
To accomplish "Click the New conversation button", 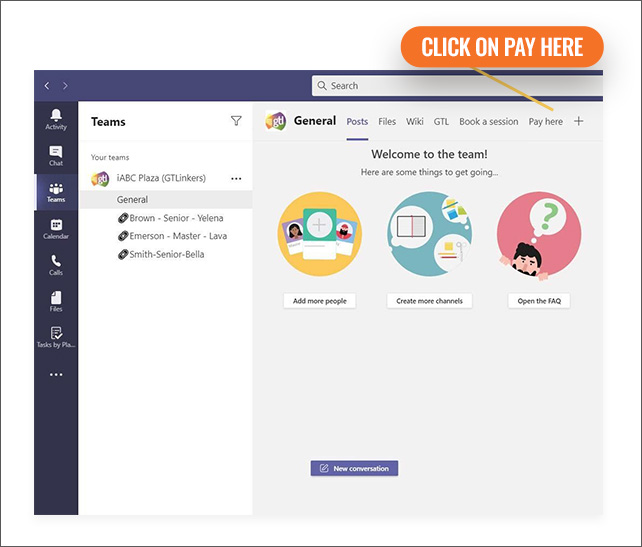I will click(x=354, y=468).
